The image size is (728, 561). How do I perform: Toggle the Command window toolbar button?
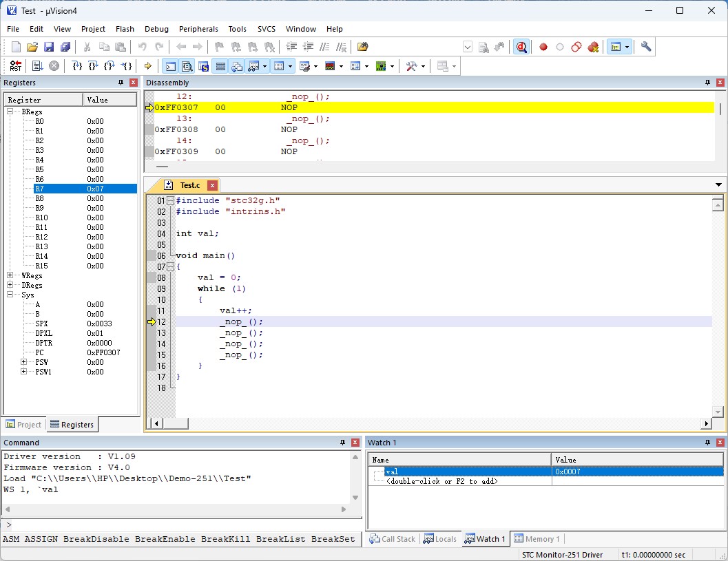tap(171, 66)
